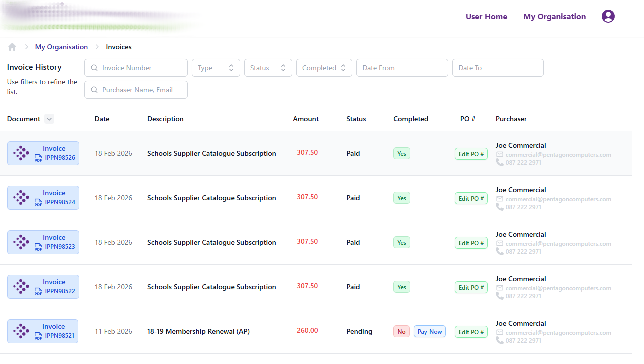Expand the Document column chevron
Screen dimensions: 644x364
tap(49, 119)
